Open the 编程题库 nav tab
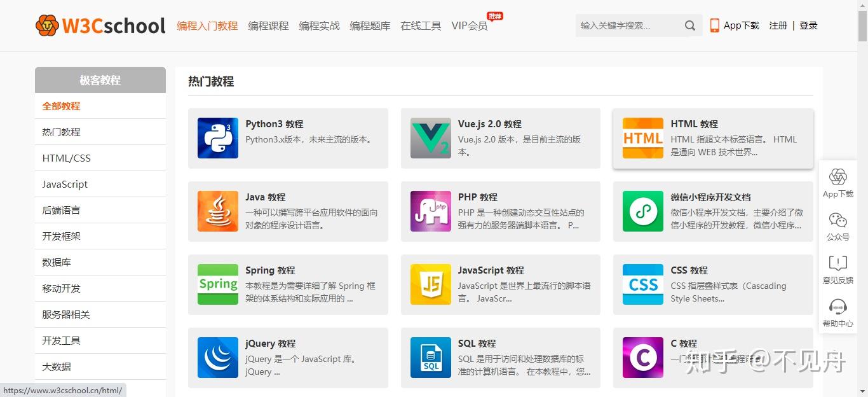 click(370, 25)
